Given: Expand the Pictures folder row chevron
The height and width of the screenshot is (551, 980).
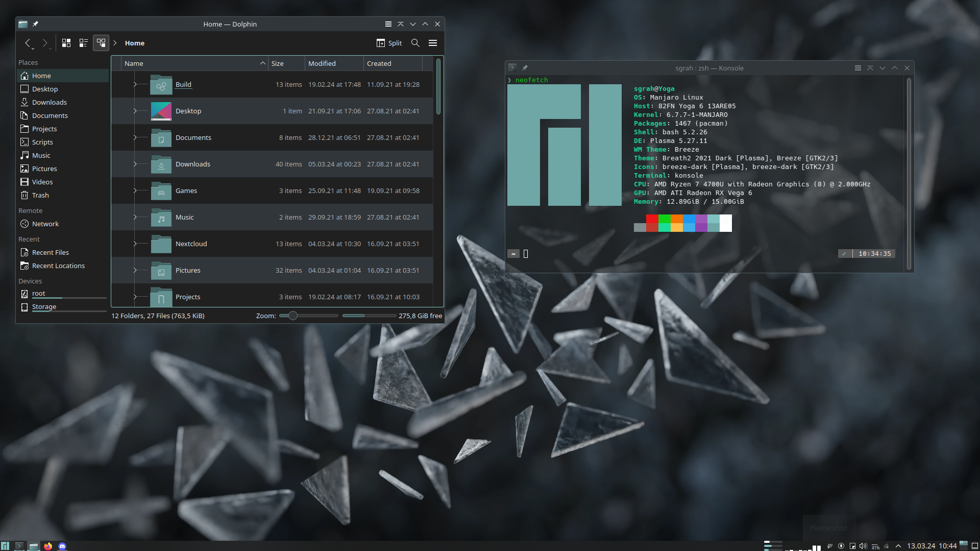Looking at the screenshot, I should 134,270.
